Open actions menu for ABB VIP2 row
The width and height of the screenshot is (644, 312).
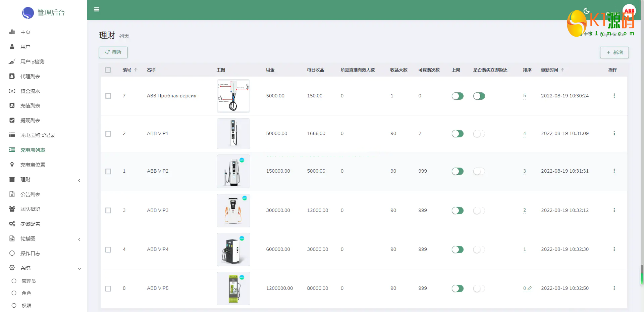pyautogui.click(x=614, y=171)
